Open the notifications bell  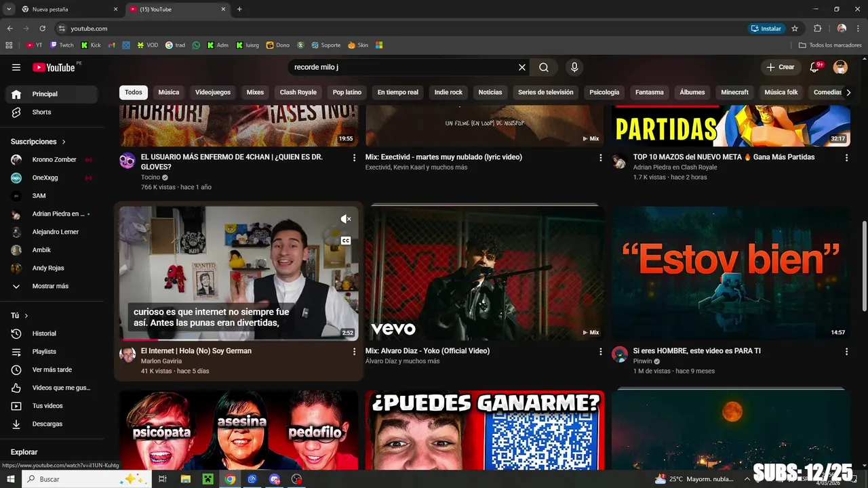[816, 67]
